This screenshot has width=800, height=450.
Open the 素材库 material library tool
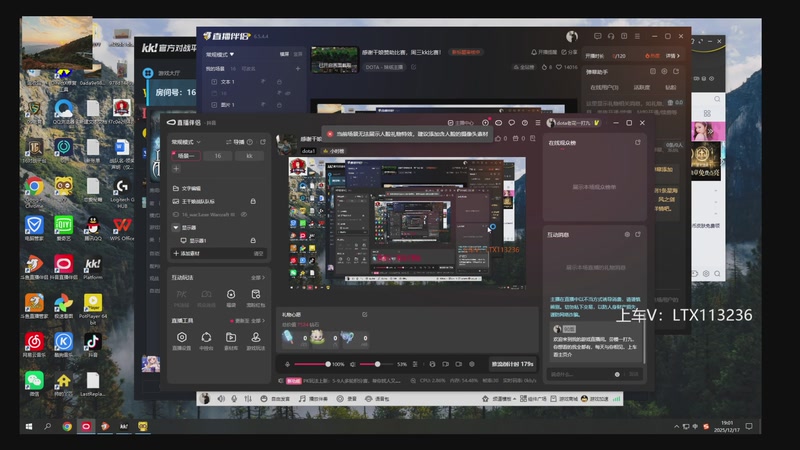pos(231,340)
